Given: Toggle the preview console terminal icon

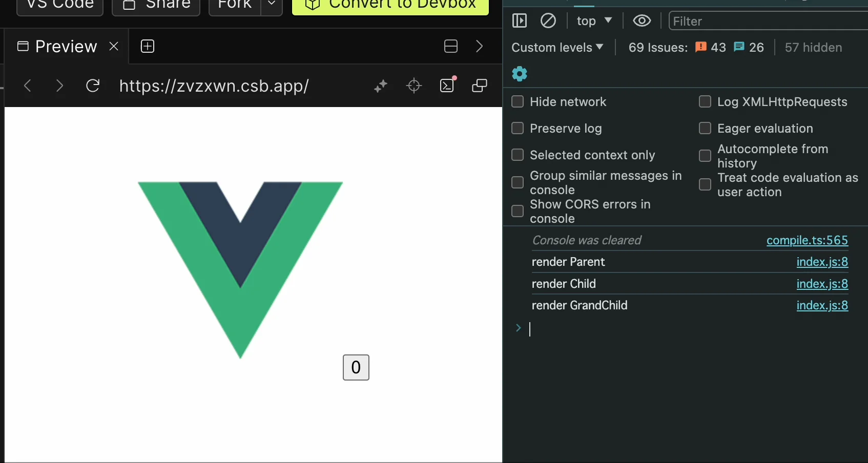Looking at the screenshot, I should 447,85.
